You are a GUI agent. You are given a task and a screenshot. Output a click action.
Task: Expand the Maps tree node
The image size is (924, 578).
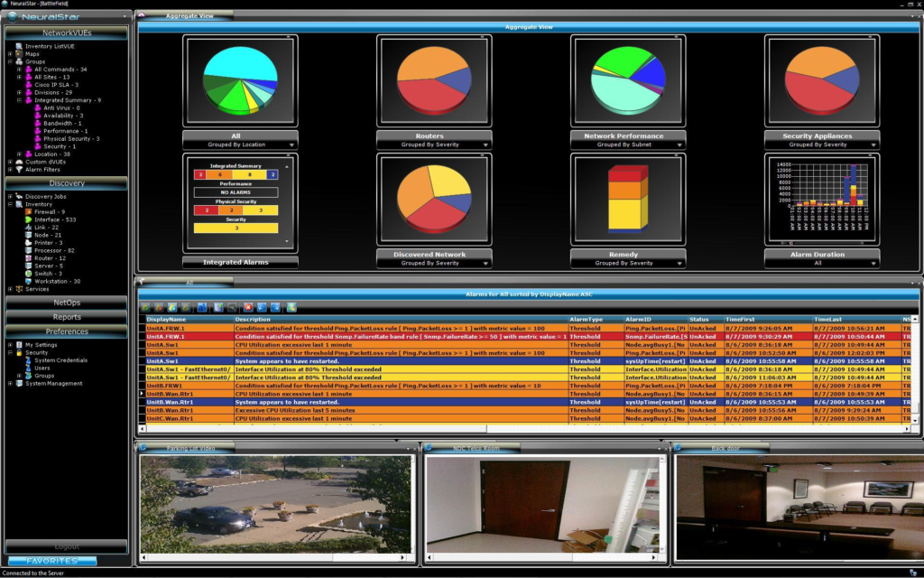10,54
